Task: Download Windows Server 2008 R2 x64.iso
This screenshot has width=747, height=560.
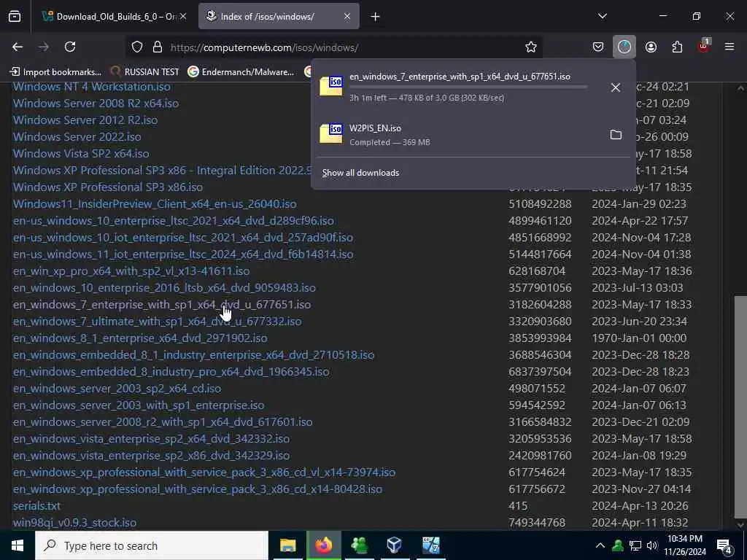Action: point(96,104)
